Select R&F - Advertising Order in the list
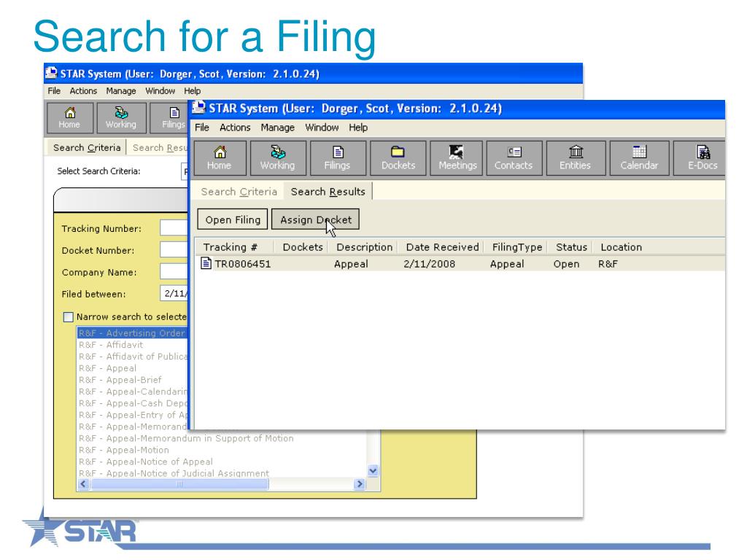Viewport: 747px width, 560px height. pyautogui.click(x=133, y=332)
